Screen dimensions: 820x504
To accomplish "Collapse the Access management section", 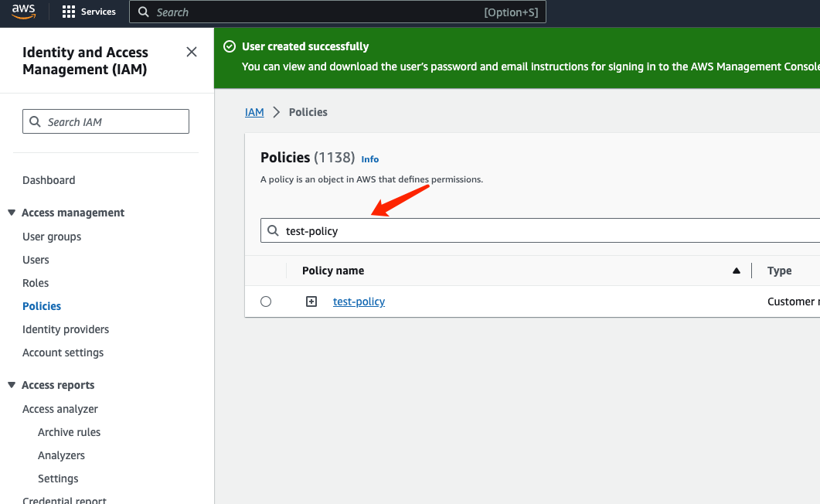I will (x=12, y=213).
